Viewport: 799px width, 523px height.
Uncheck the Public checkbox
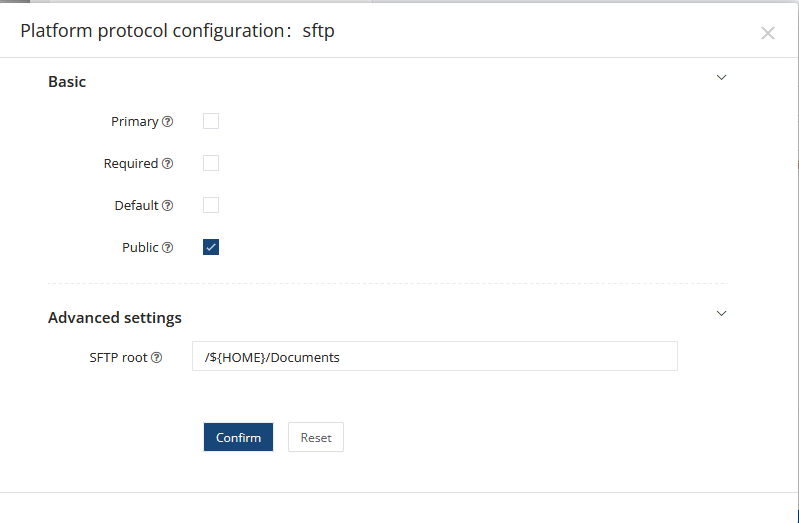[211, 248]
